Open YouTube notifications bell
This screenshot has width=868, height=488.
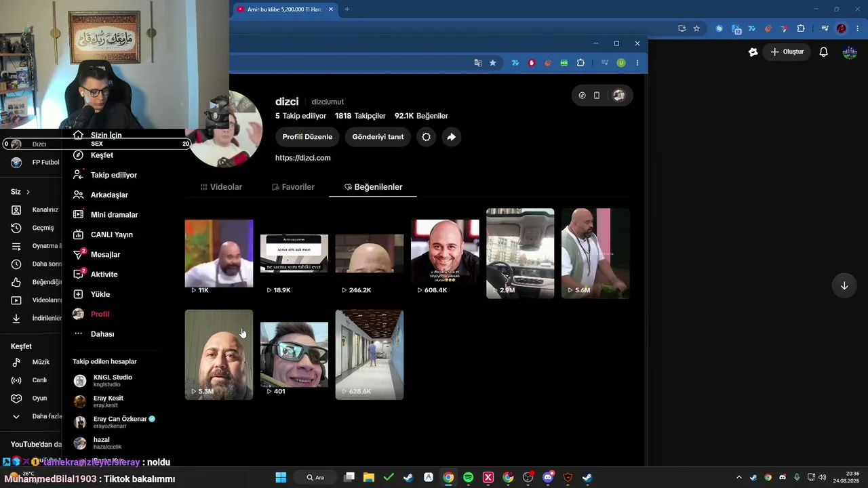[x=824, y=52]
